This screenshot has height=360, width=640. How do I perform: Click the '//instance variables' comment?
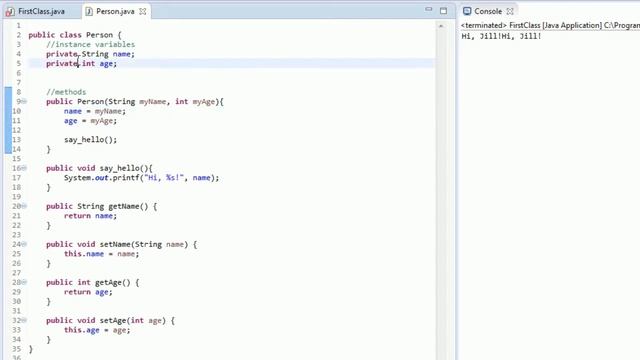tap(90, 44)
